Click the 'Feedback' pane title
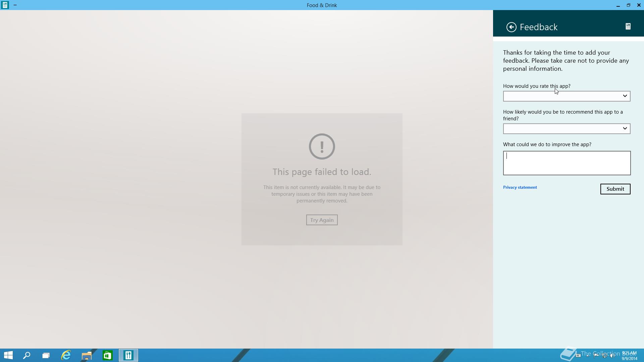The width and height of the screenshot is (644, 362). pos(538,27)
